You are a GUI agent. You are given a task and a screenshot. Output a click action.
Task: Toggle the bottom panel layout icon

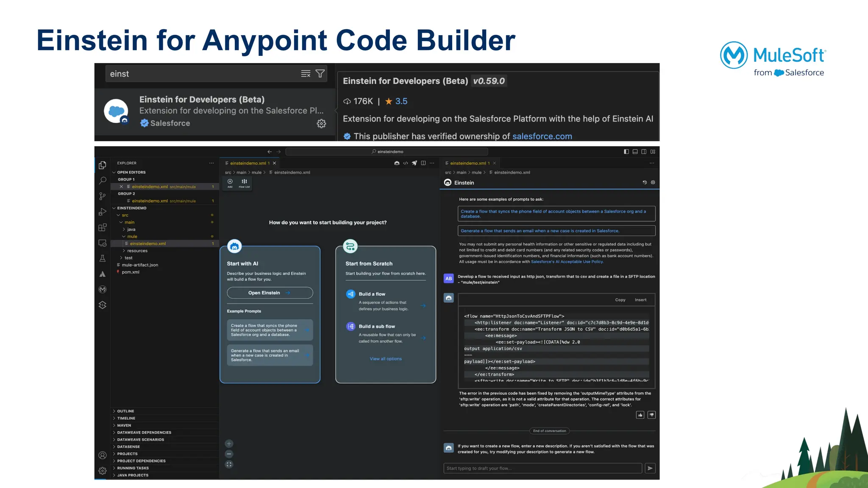[635, 152]
